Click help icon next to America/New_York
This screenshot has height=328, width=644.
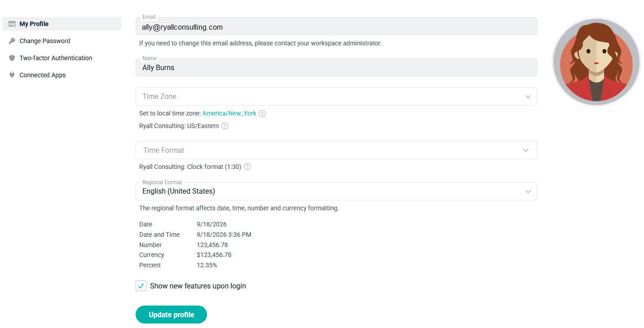(x=262, y=114)
